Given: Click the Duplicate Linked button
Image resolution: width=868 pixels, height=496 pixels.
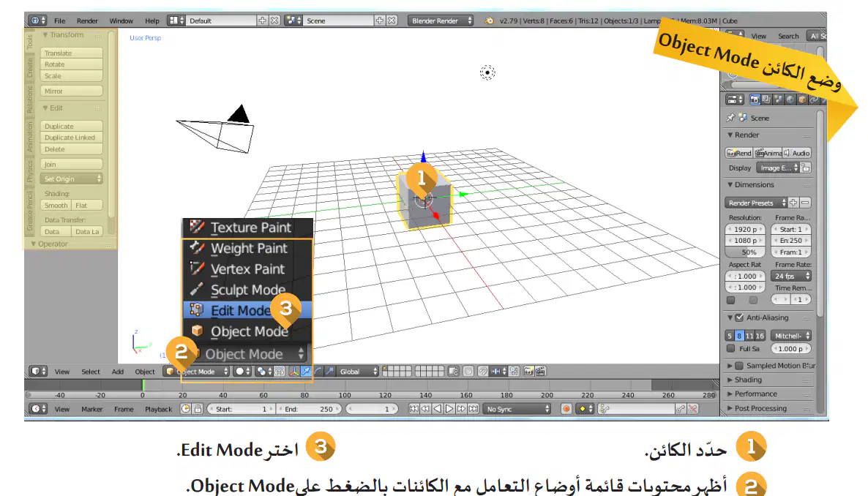Looking at the screenshot, I should click(72, 138).
